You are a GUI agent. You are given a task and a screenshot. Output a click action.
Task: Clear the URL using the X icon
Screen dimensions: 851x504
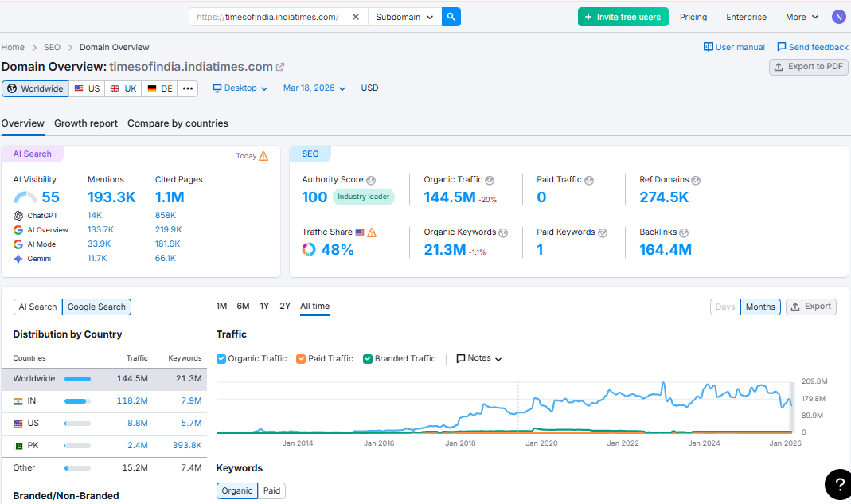[356, 16]
